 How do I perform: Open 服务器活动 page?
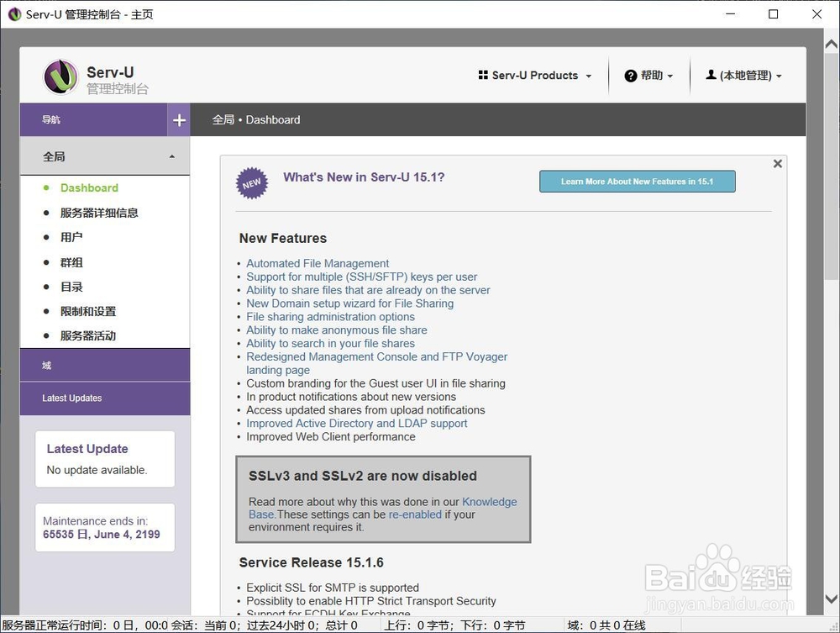[x=88, y=336]
